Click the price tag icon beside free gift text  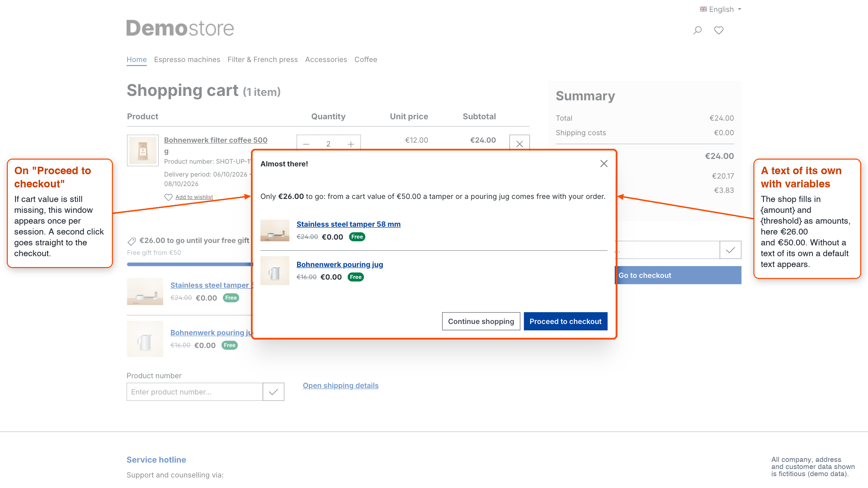point(132,241)
